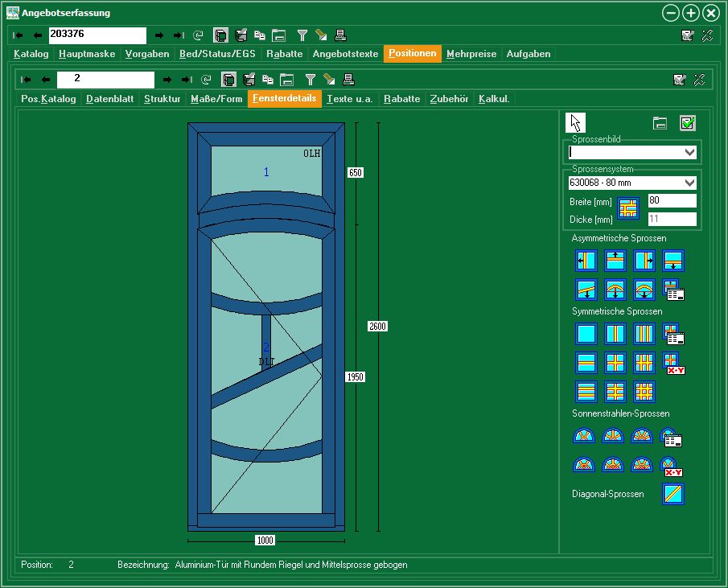This screenshot has height=588, width=728.
Task: Choose the first Sonnenstrahlen-Sprossen half-circle icon
Action: [585, 436]
